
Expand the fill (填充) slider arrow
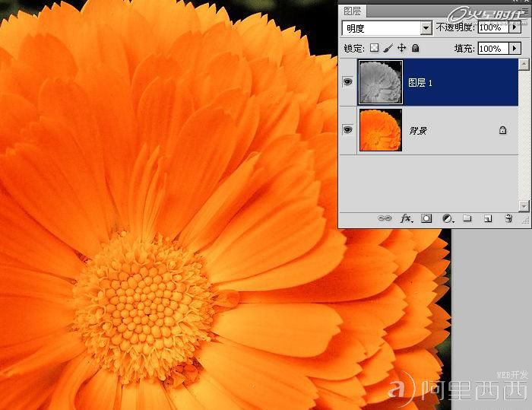pyautogui.click(x=515, y=48)
